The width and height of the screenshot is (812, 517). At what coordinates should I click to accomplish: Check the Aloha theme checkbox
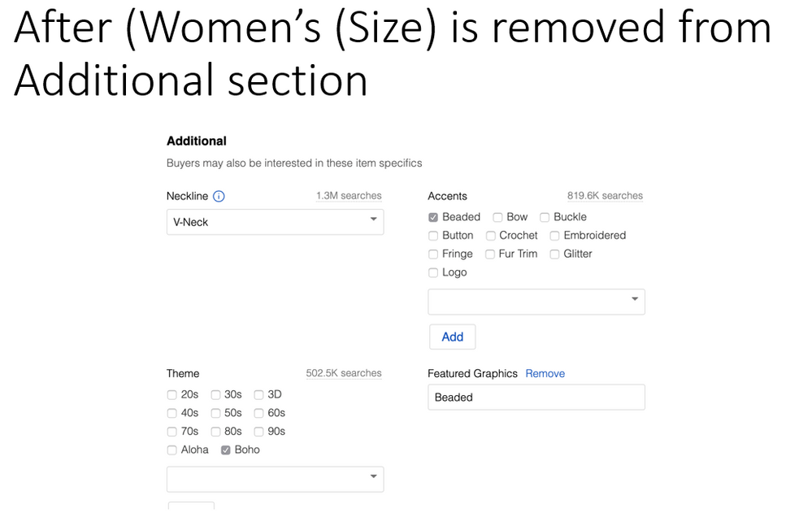tap(172, 450)
